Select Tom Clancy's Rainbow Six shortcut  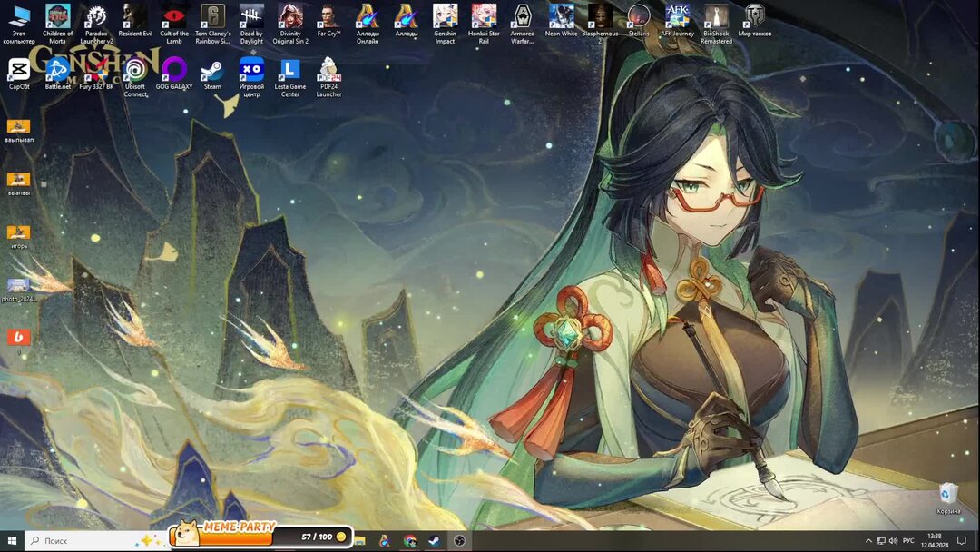coord(212,24)
